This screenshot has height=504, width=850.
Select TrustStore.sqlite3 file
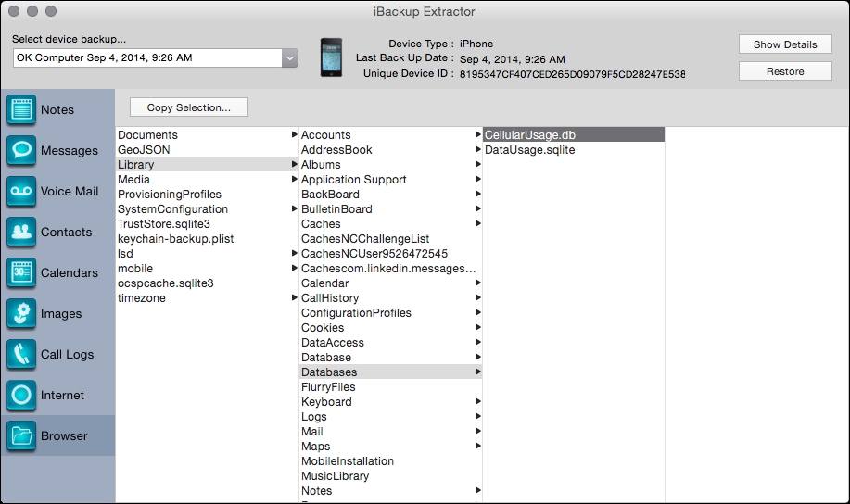(164, 224)
